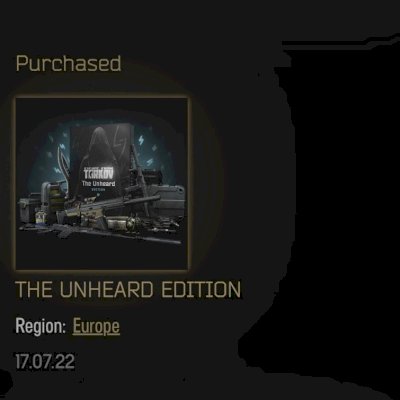Click the rifle in the package image

[x=113, y=207]
